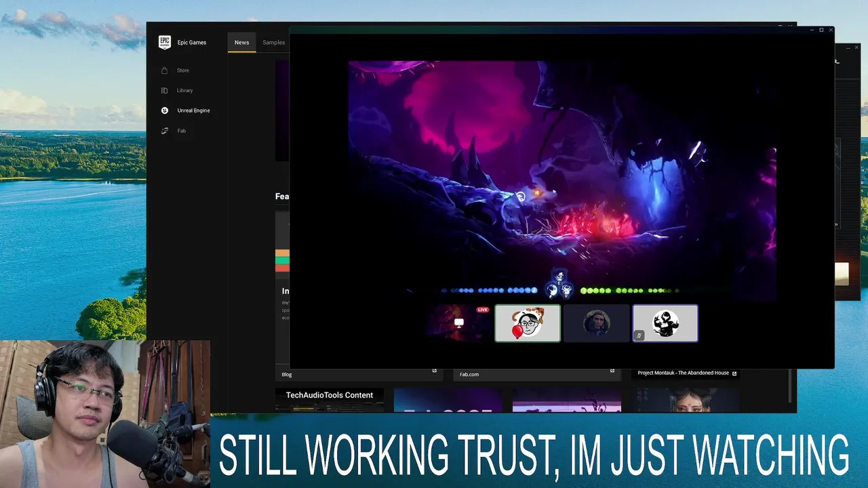Open TechAudioTools Content thumbnail
Viewport: 868px width, 488px height.
pyautogui.click(x=330, y=401)
